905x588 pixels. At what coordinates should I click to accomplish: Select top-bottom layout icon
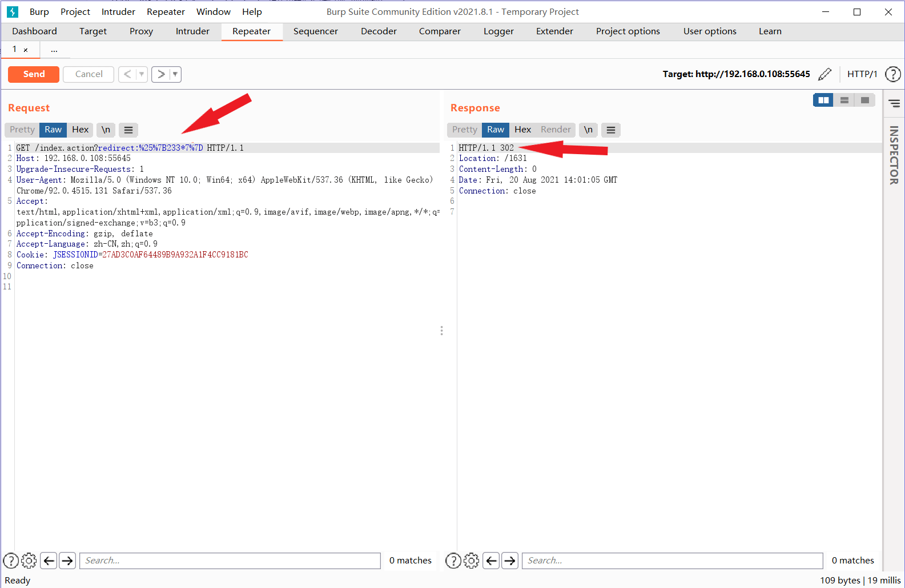pos(844,100)
